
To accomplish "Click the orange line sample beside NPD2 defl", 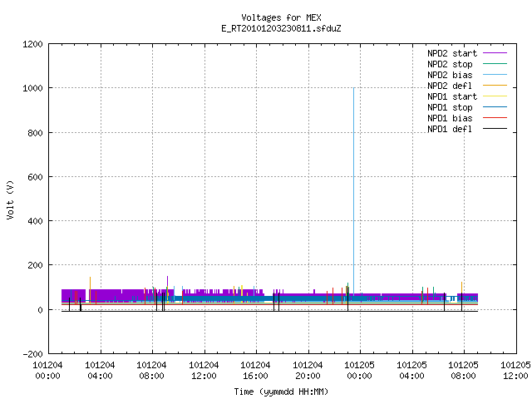I will [495, 86].
